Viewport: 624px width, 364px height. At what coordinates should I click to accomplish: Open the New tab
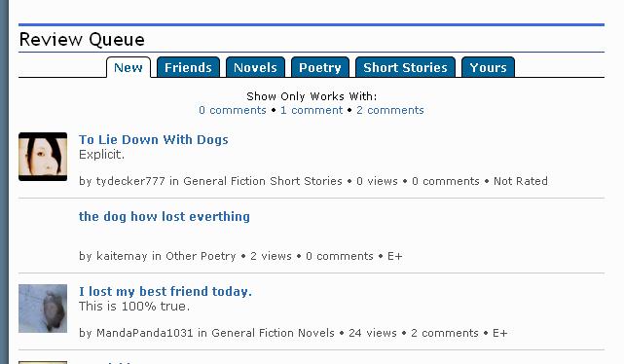click(x=128, y=67)
